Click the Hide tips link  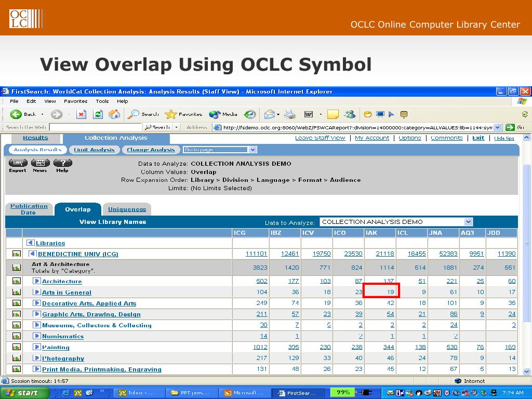click(x=504, y=138)
